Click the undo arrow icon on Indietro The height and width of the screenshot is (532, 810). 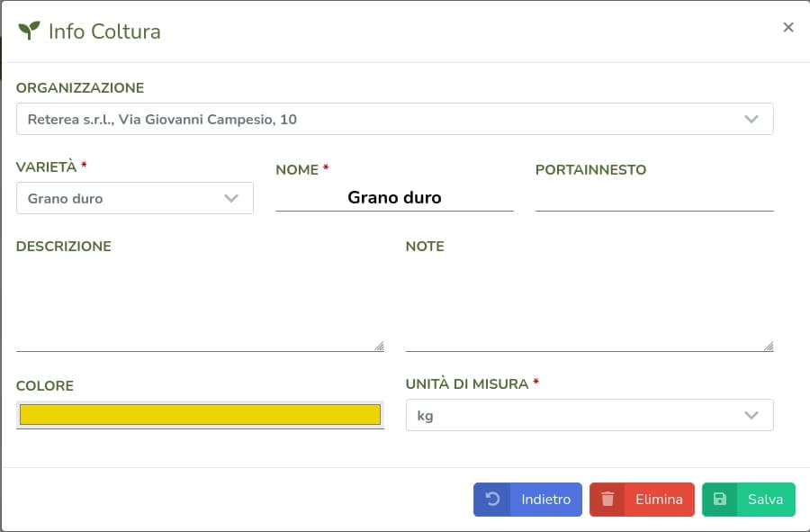492,499
